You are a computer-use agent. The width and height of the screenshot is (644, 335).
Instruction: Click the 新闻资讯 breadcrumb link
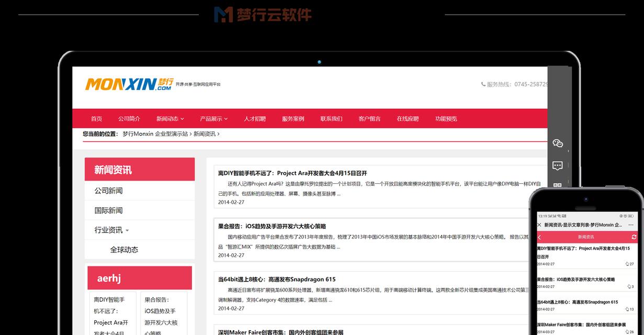click(x=205, y=134)
